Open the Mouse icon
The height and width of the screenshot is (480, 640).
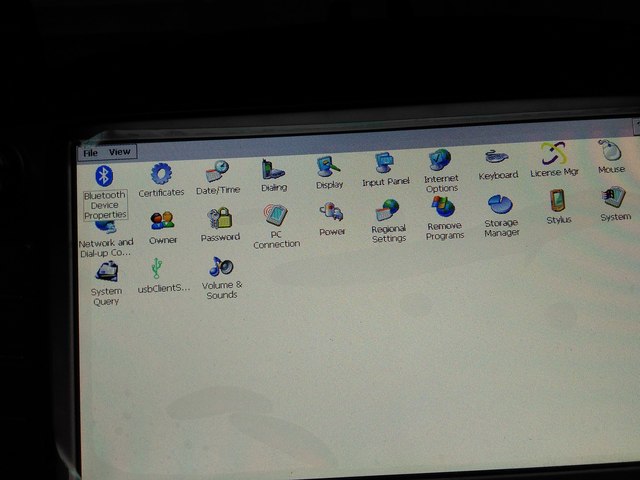click(610, 150)
